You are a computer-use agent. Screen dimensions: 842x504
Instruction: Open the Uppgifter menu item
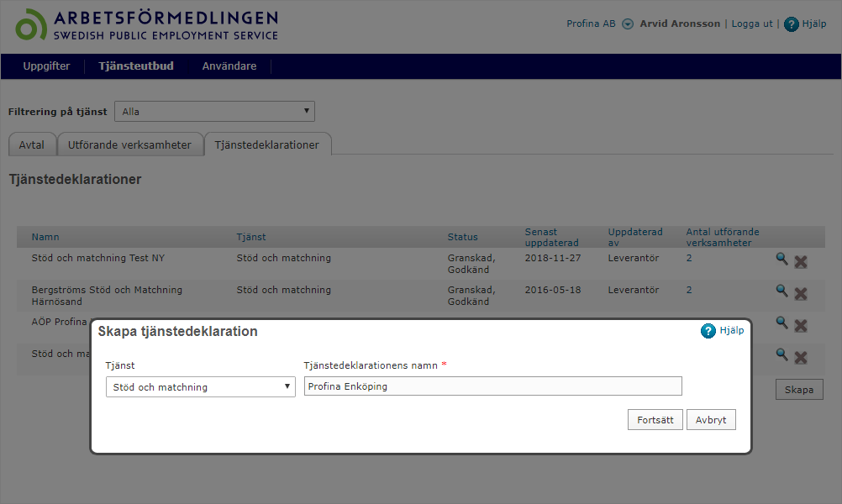click(46, 66)
